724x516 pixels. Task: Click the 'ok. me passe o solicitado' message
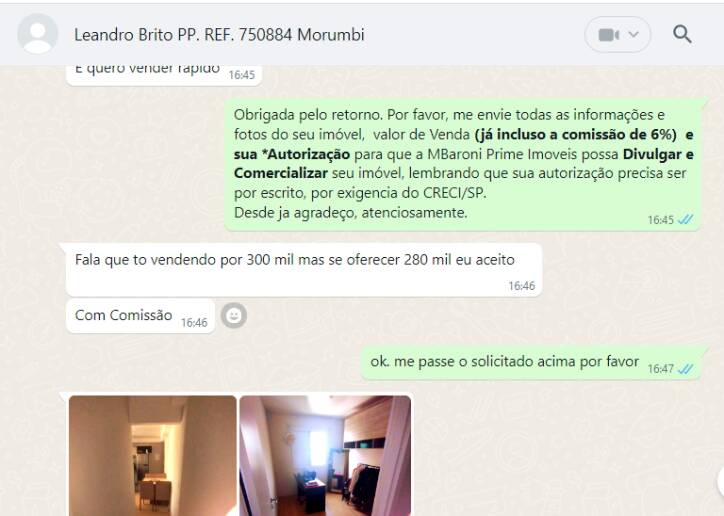click(x=531, y=363)
